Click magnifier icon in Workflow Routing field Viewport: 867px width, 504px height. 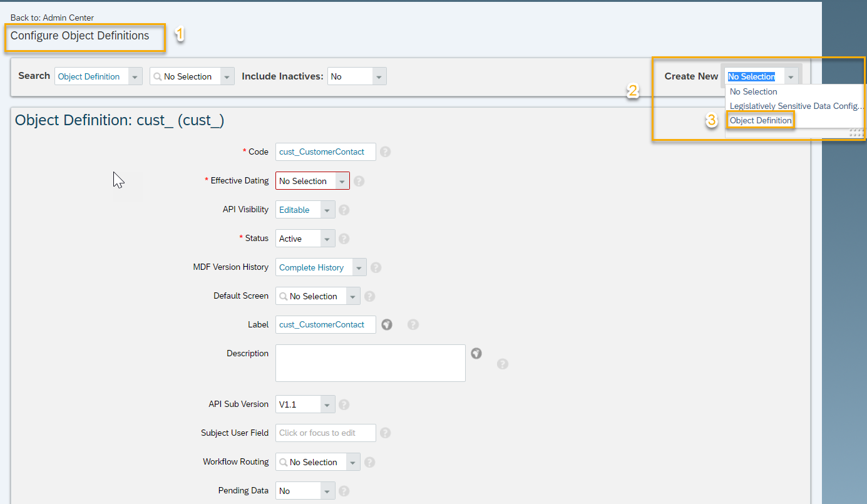[x=284, y=462]
